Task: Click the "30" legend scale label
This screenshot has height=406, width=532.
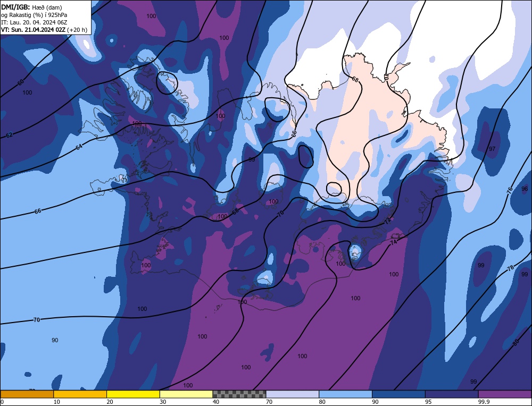Action: [x=163, y=402]
